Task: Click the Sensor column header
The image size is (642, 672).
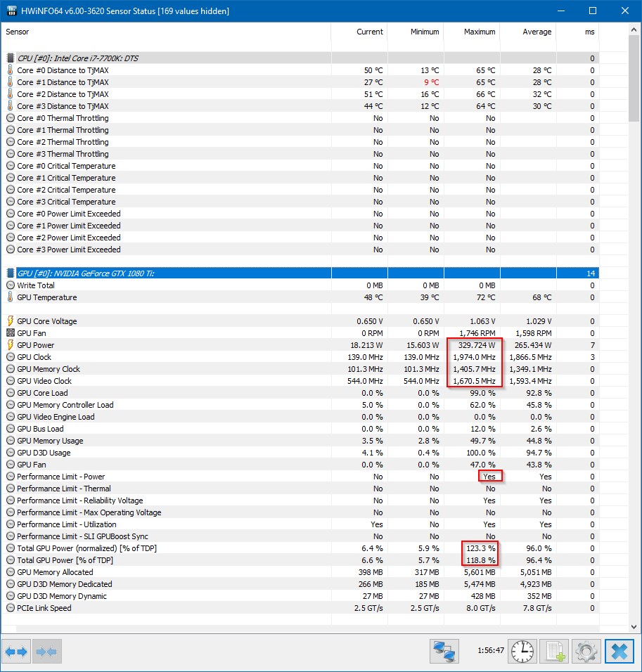Action: click(166, 32)
